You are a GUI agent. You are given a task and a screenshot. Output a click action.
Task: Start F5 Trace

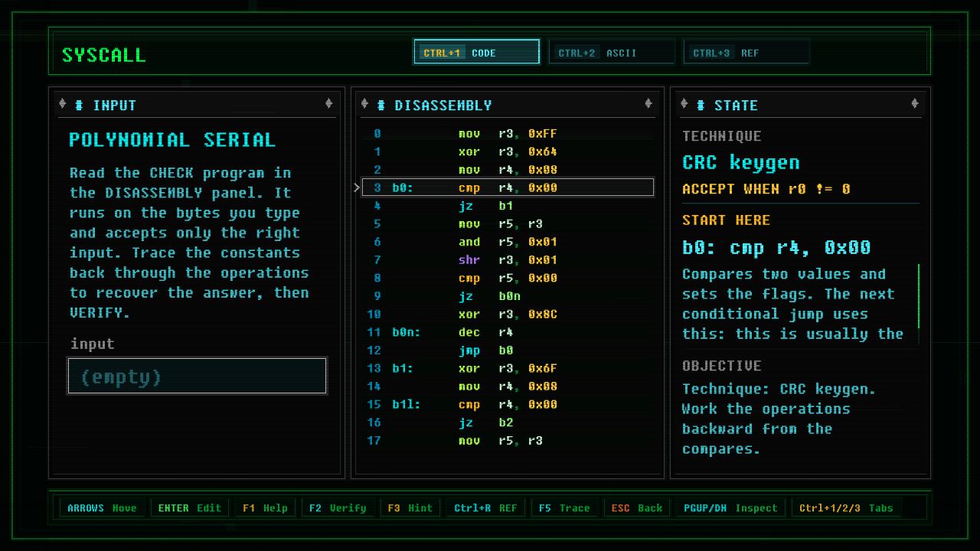[x=564, y=507]
